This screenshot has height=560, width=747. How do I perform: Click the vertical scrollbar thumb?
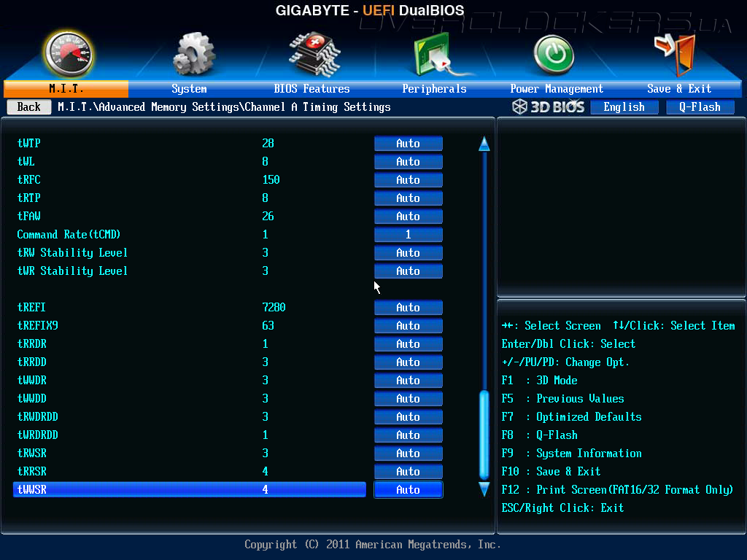(484, 435)
